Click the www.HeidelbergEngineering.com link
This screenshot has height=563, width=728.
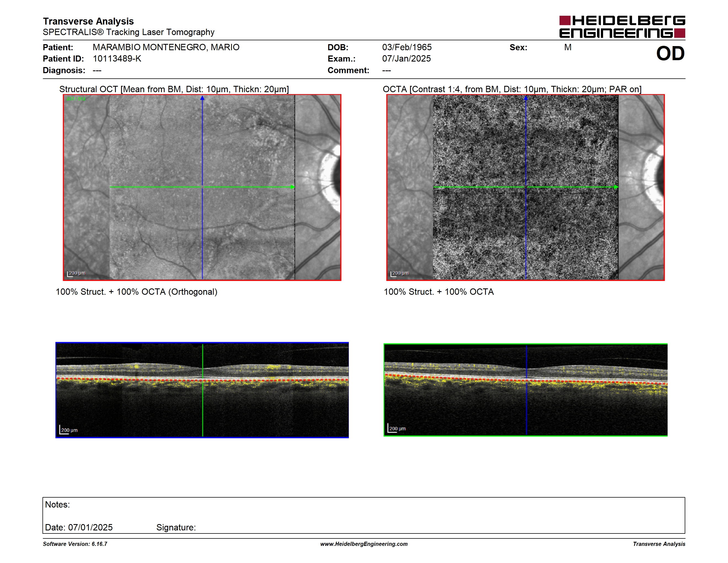[x=364, y=544]
